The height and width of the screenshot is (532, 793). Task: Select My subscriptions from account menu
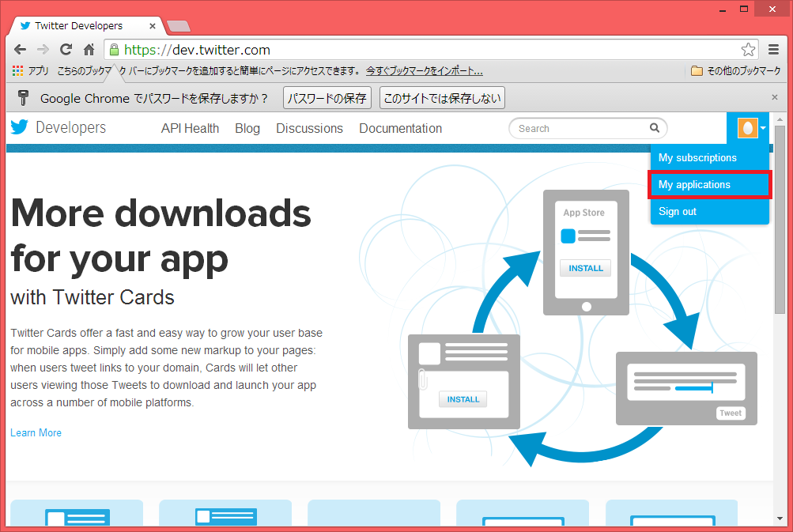709,158
